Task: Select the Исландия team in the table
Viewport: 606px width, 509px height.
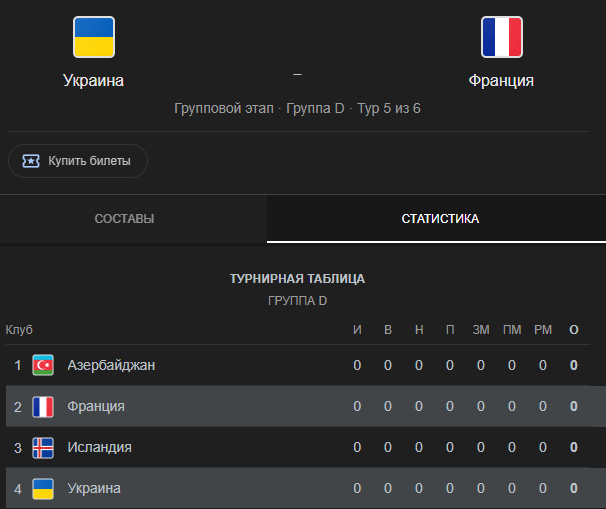Action: pos(99,447)
